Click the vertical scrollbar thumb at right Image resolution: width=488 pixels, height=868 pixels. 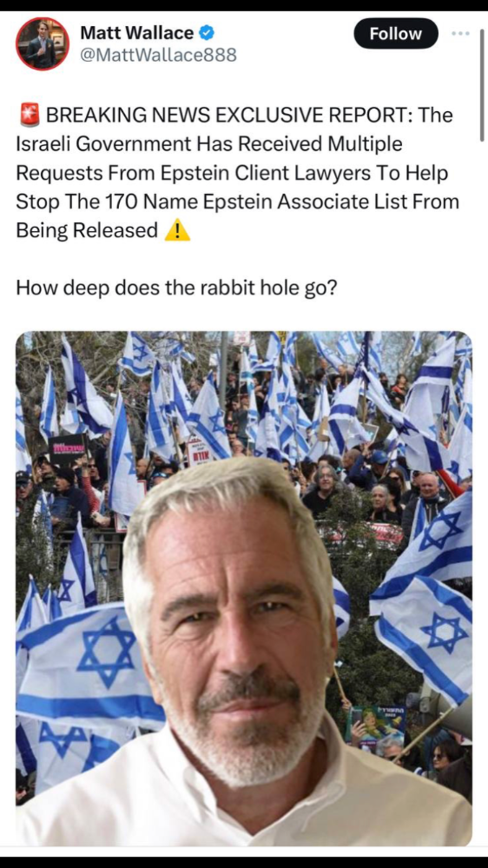[482, 84]
